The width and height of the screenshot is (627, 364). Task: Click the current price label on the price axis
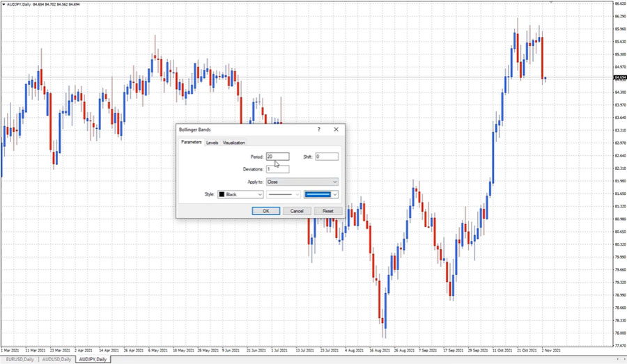pyautogui.click(x=619, y=77)
